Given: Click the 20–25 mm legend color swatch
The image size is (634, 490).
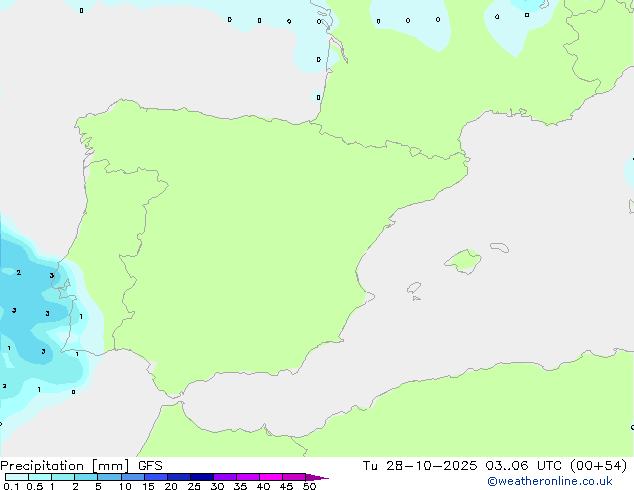Looking at the screenshot, I should (179, 477).
